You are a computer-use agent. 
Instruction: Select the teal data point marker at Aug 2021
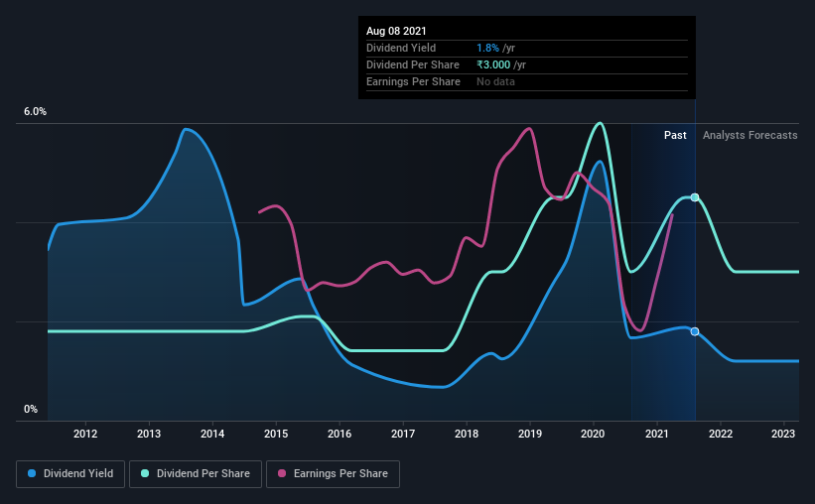point(695,197)
